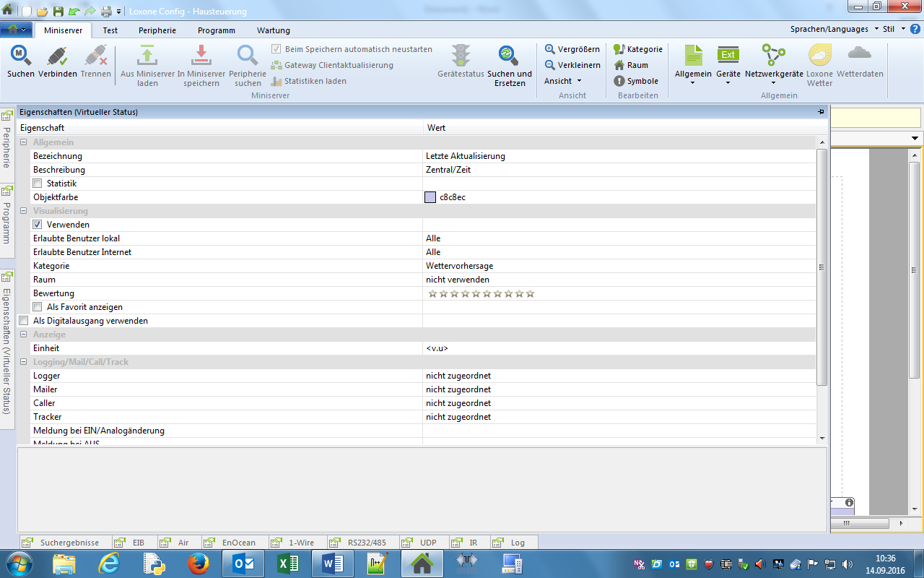Image resolution: width=924 pixels, height=578 pixels.
Task: Switch to Excel in the taskbar
Action: click(x=288, y=564)
